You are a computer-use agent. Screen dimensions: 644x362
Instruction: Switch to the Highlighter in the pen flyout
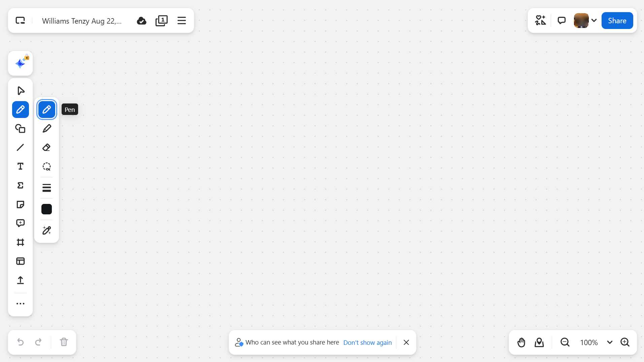pyautogui.click(x=46, y=128)
